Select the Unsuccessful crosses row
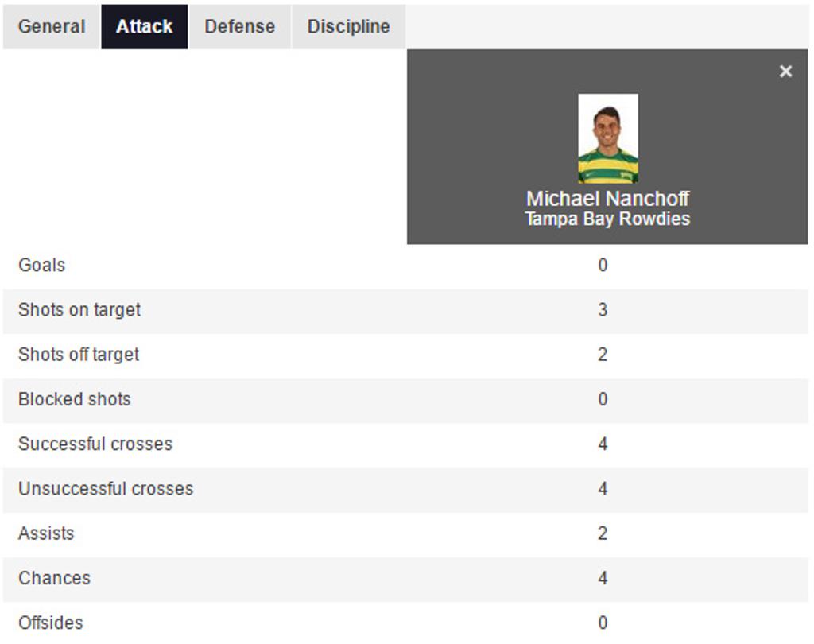 405,489
